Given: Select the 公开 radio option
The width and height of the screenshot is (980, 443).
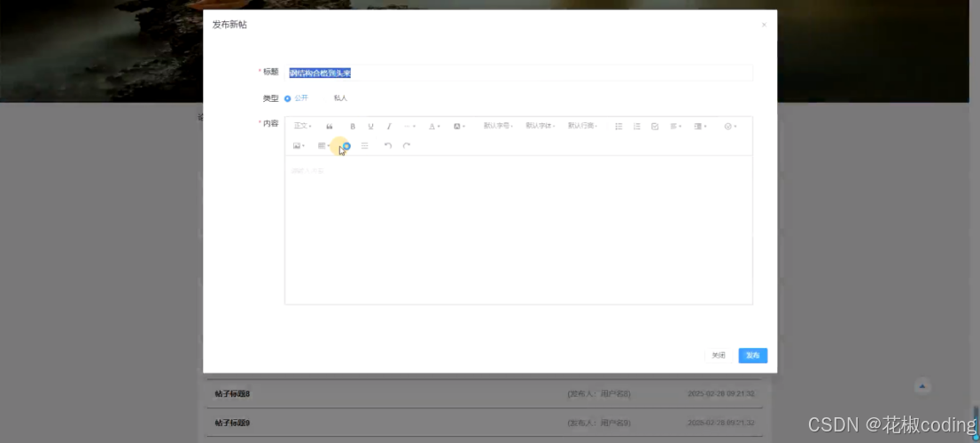Looking at the screenshot, I should tap(296, 98).
